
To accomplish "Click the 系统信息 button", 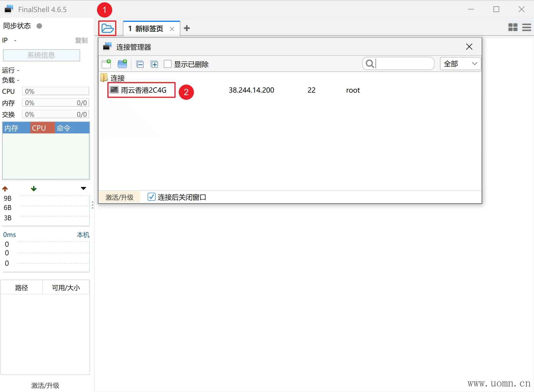I will point(41,55).
